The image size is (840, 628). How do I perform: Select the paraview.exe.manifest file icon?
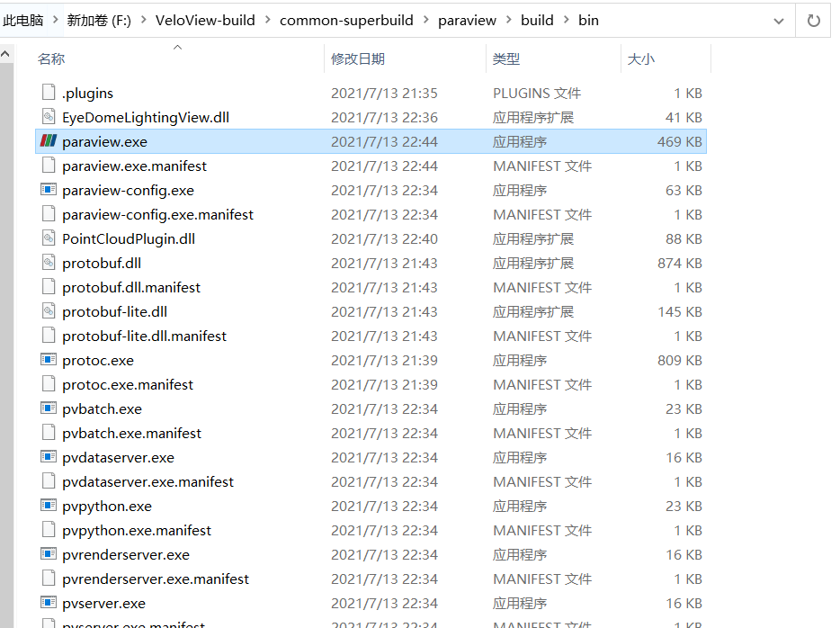(x=49, y=165)
